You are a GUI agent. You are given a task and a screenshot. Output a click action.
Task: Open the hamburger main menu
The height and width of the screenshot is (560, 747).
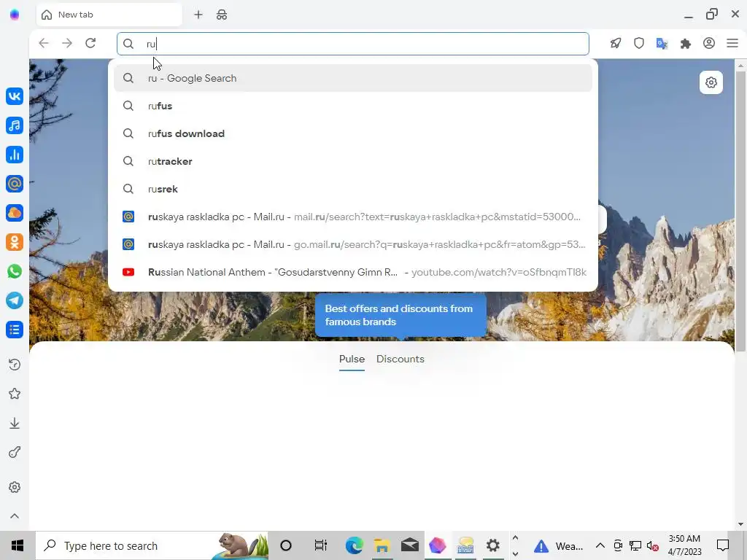732,43
